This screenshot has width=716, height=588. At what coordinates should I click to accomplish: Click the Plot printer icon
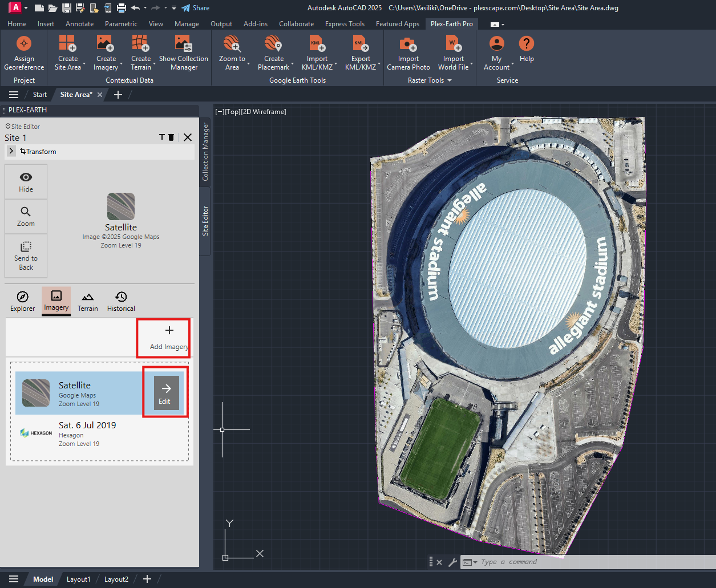[x=121, y=8]
